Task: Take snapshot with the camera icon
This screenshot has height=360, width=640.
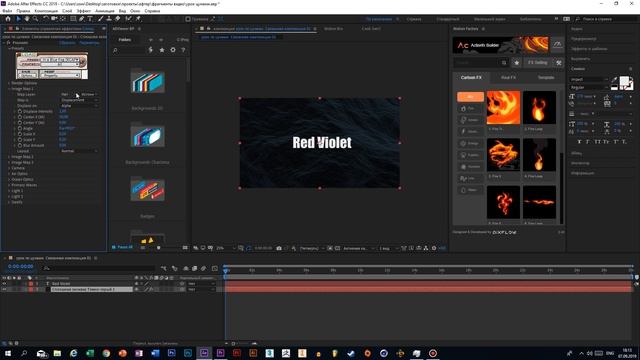Action: pos(279,248)
